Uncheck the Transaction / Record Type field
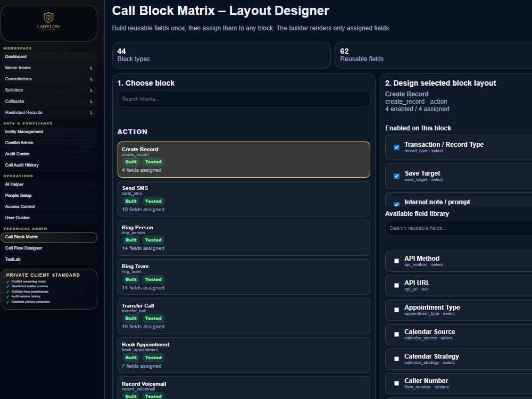This screenshot has width=532, height=399. click(396, 147)
